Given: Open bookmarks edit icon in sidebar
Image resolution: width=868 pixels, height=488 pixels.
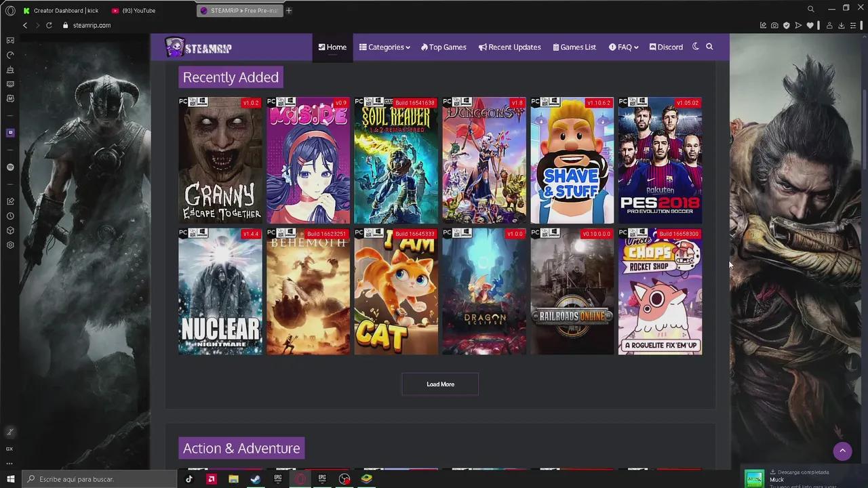Looking at the screenshot, I should (10, 201).
